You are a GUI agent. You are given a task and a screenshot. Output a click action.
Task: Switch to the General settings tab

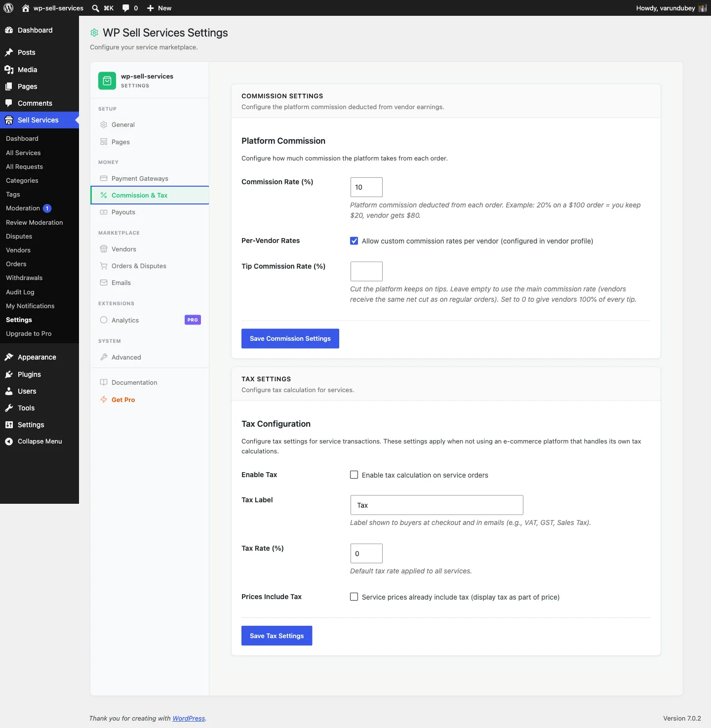150,125
